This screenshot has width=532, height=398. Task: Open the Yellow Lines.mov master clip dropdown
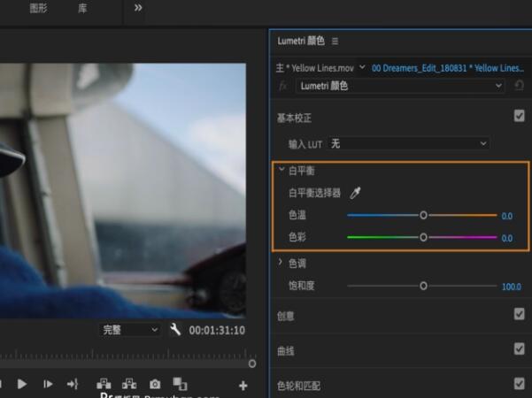362,67
